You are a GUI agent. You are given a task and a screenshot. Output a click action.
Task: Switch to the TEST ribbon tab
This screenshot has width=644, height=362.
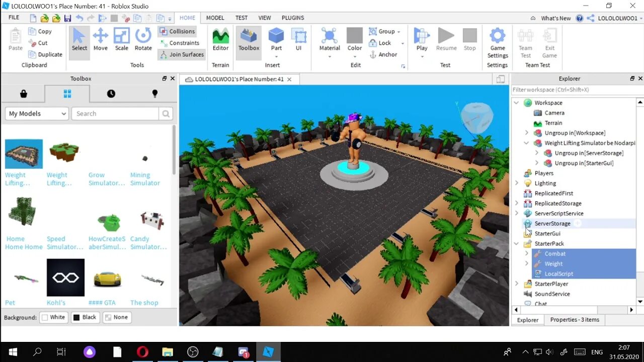pos(242,18)
